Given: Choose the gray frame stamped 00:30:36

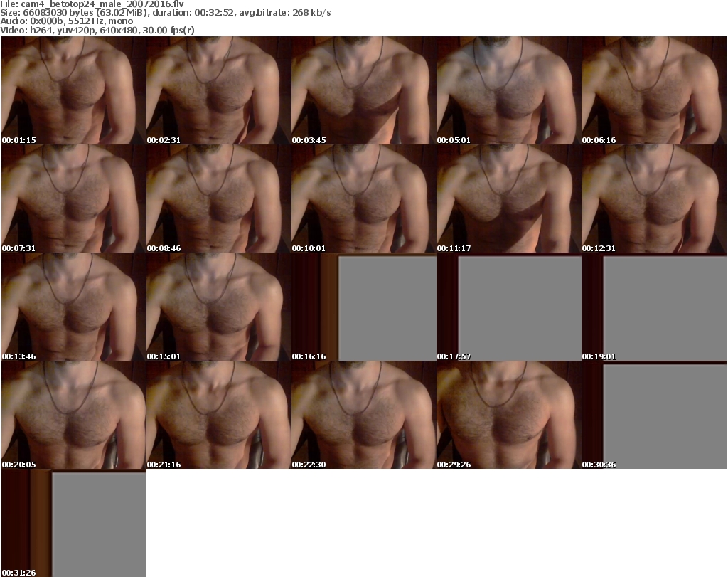Looking at the screenshot, I should tap(654, 415).
